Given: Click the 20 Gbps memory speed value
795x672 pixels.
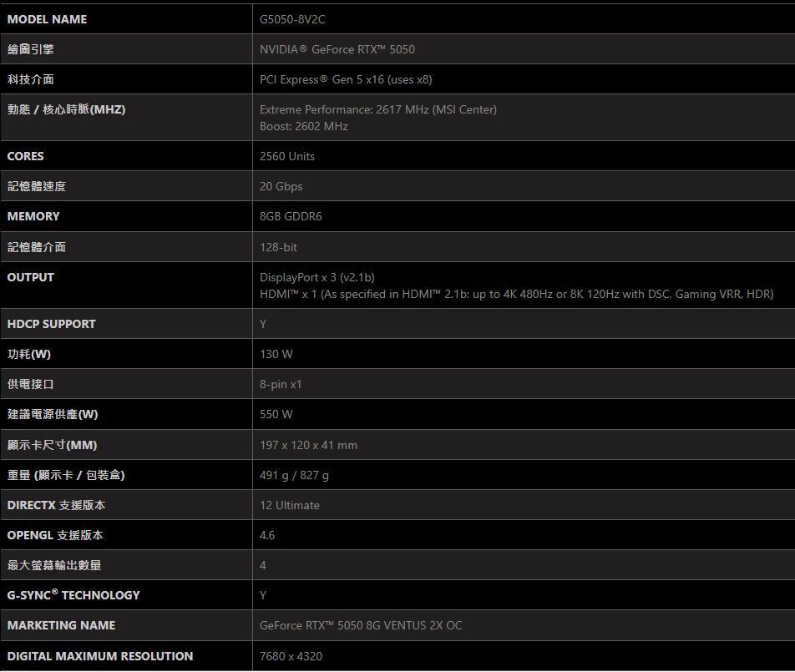Looking at the screenshot, I should [281, 186].
